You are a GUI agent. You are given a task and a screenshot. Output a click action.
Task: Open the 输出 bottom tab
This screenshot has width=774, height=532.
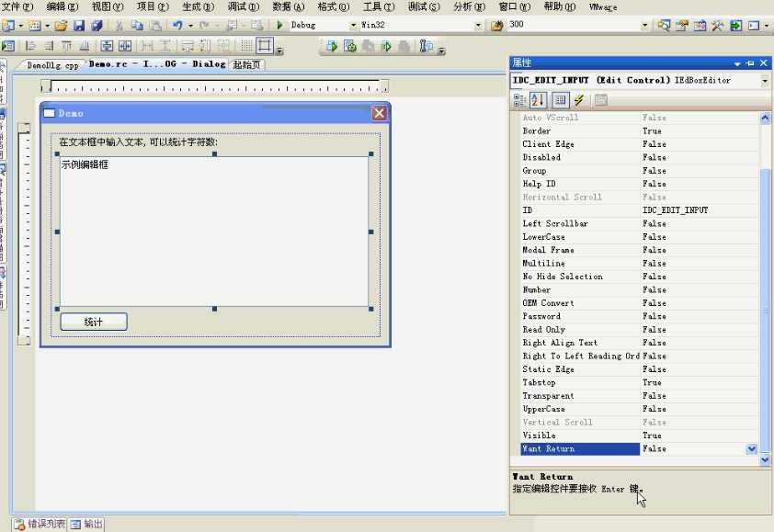(x=87, y=524)
